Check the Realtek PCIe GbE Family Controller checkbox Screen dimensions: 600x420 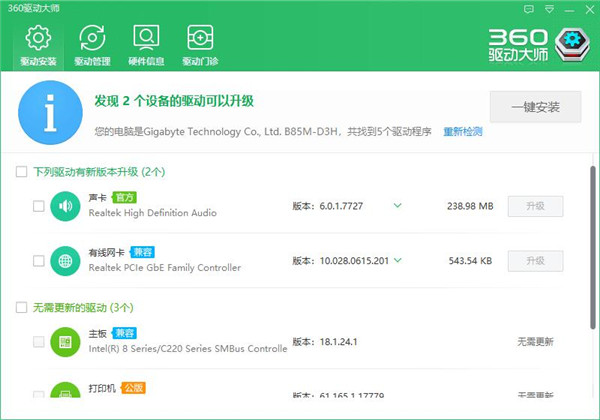coord(39,261)
